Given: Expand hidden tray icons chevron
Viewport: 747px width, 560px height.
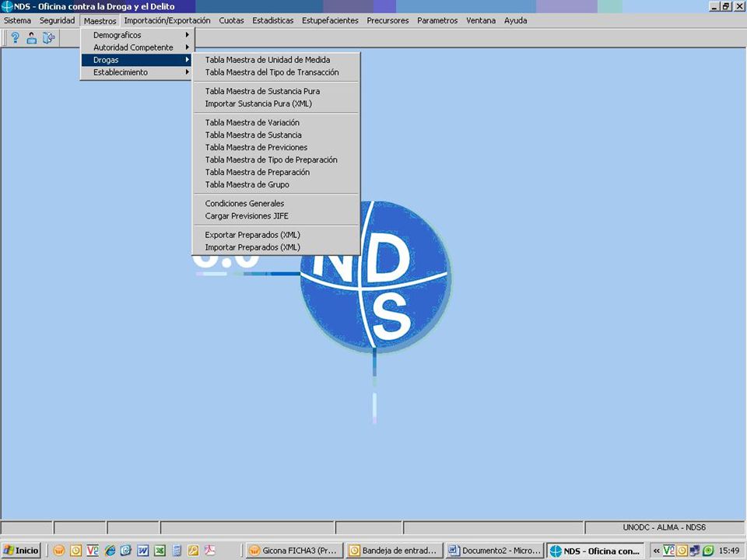Looking at the screenshot, I should click(657, 551).
